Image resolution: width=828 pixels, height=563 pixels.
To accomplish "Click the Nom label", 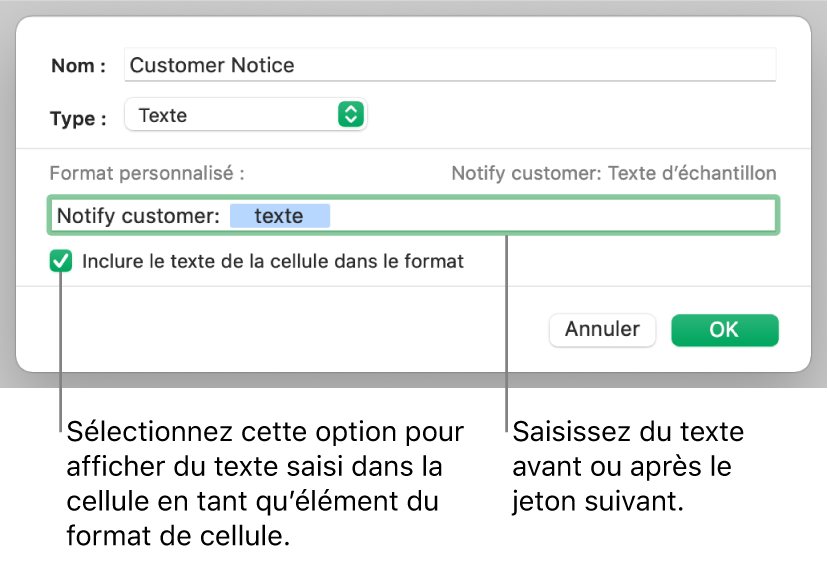I will (79, 67).
